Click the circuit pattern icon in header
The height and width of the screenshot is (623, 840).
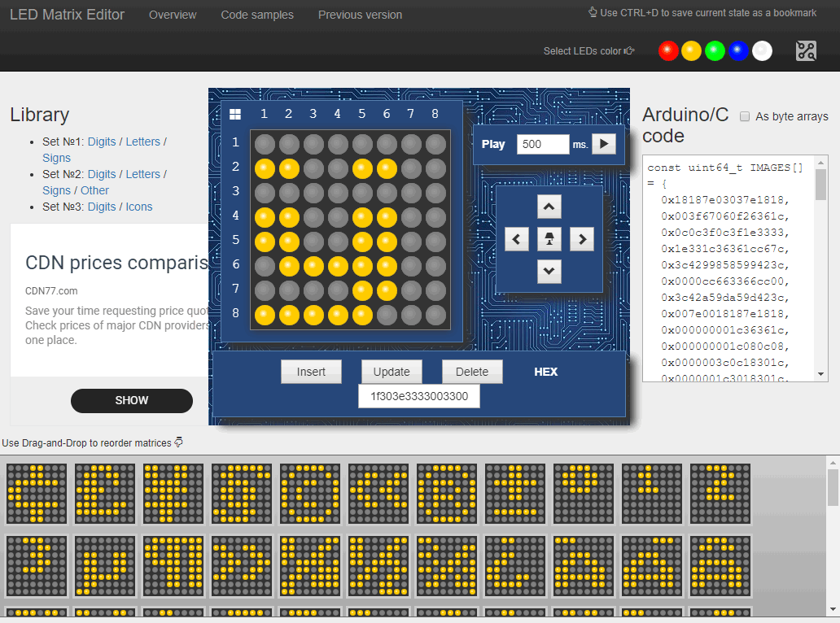(806, 51)
